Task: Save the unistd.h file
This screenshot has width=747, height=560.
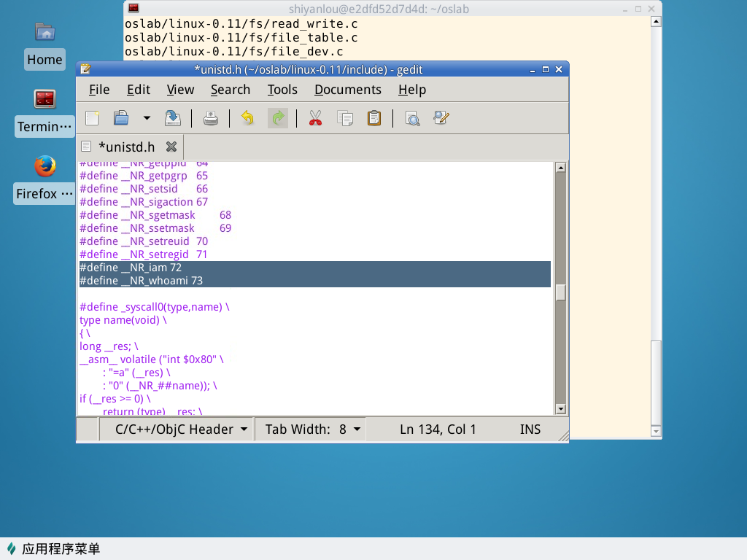Action: pos(173,118)
